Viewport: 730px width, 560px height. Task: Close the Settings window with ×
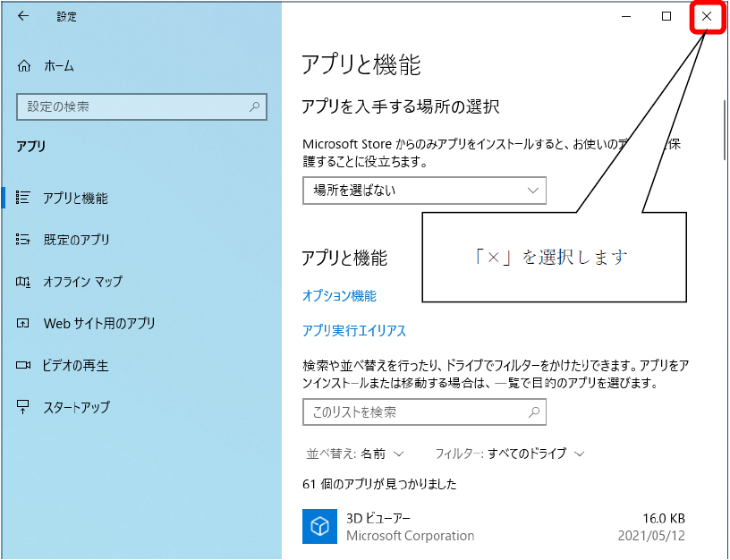click(707, 17)
